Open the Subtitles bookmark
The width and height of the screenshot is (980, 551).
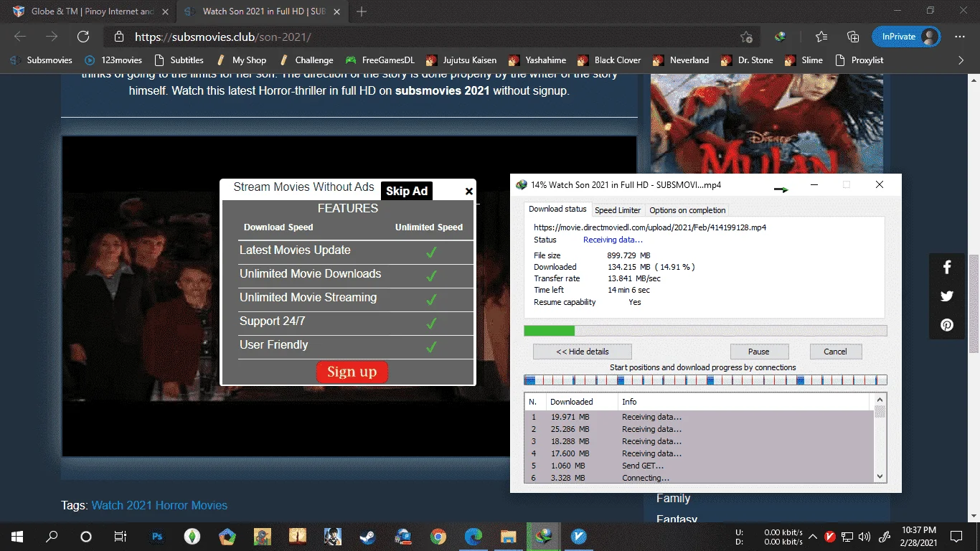point(179,60)
